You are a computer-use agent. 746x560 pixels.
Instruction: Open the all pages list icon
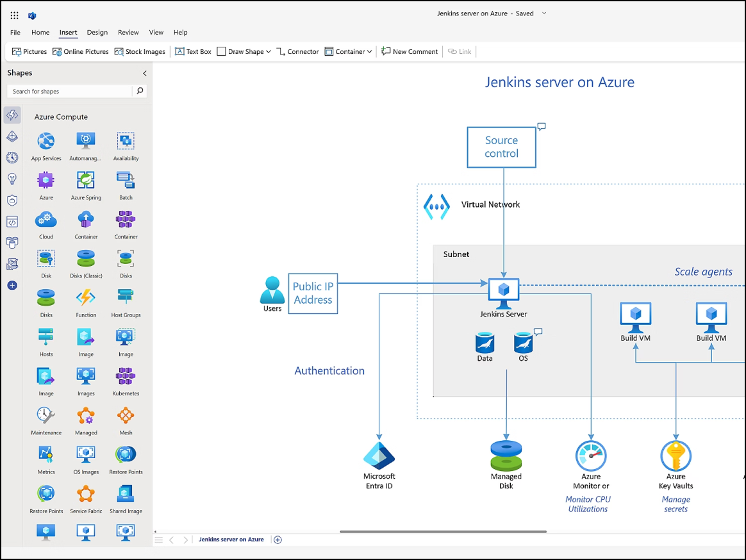coord(159,539)
